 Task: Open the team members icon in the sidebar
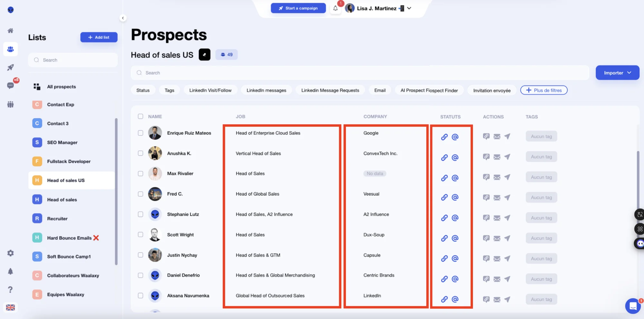(10, 104)
